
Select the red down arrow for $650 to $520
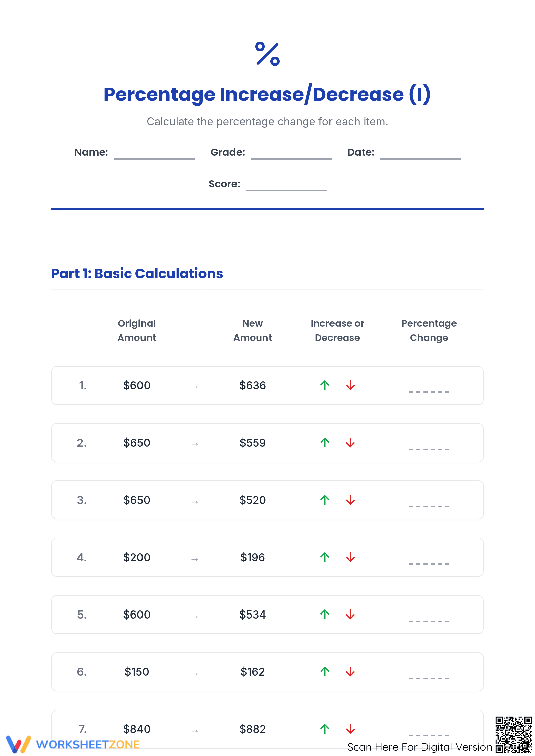[350, 500]
